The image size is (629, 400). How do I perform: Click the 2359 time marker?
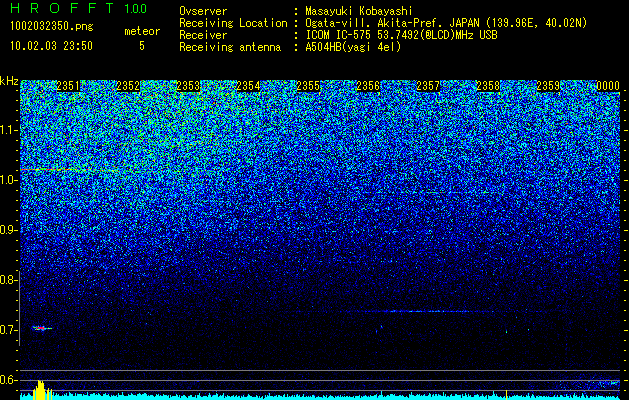(x=548, y=86)
